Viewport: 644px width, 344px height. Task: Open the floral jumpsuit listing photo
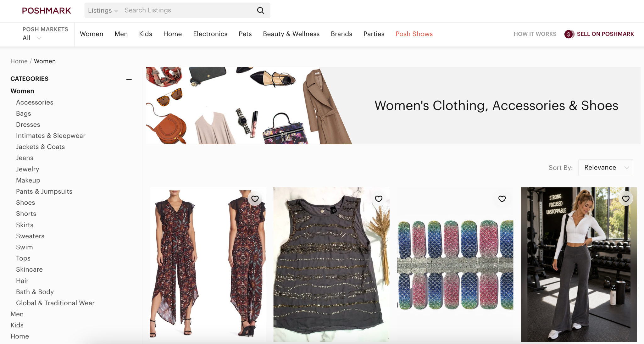pyautogui.click(x=208, y=265)
